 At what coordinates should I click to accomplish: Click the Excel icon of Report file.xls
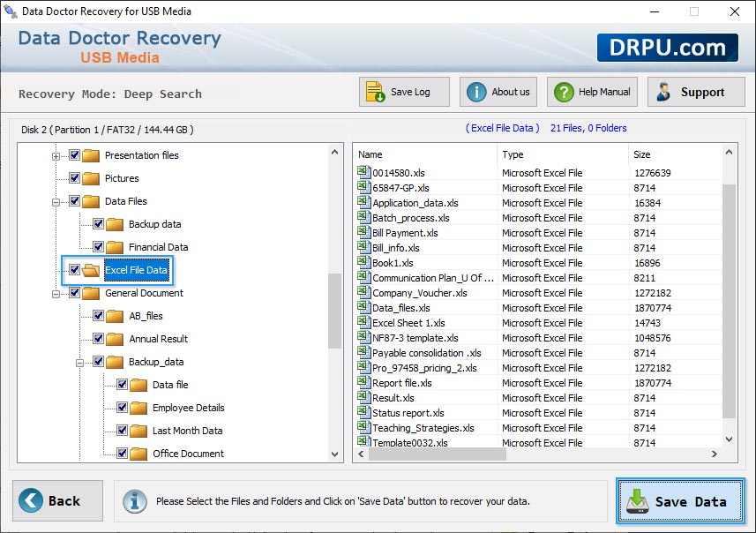point(363,382)
